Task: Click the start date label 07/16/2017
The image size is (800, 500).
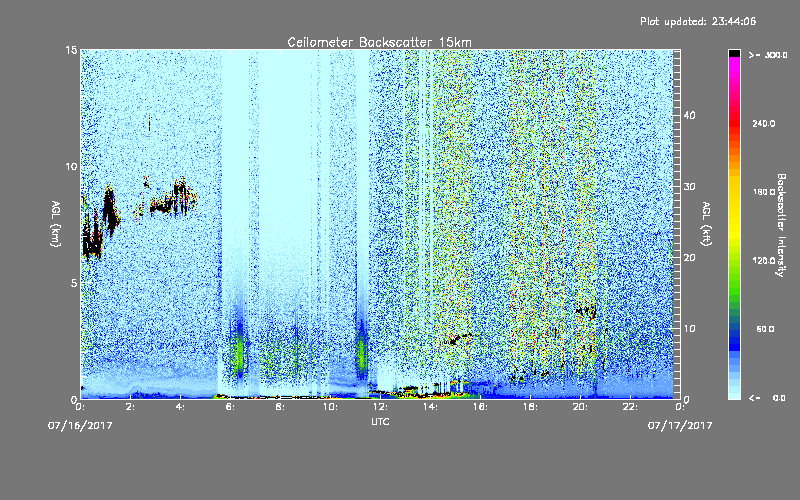Action: [80, 425]
